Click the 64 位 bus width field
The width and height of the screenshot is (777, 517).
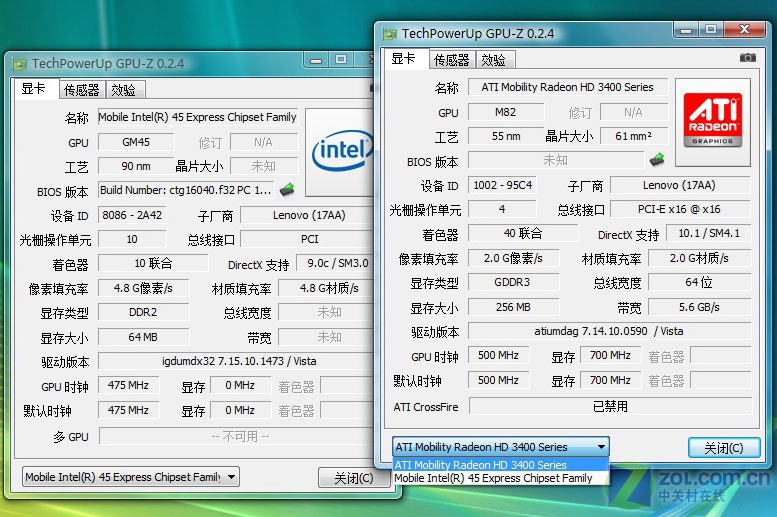(699, 282)
